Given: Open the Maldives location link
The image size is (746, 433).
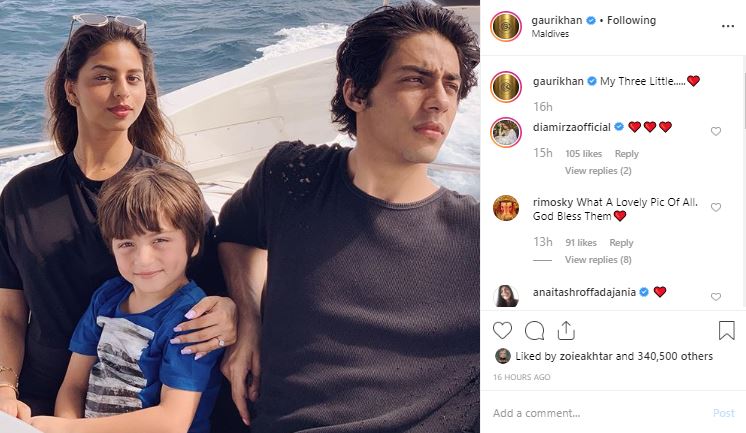Looking at the screenshot, I should point(548,33).
